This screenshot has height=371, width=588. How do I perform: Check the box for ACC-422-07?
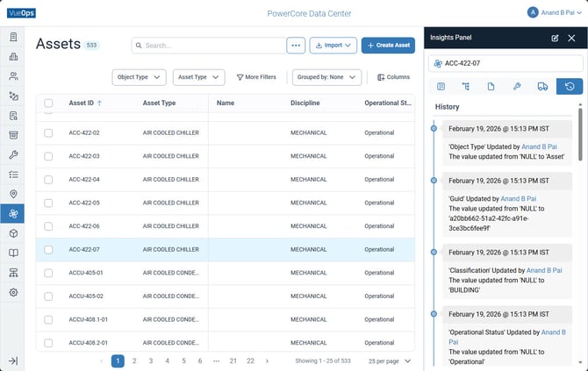[48, 250]
